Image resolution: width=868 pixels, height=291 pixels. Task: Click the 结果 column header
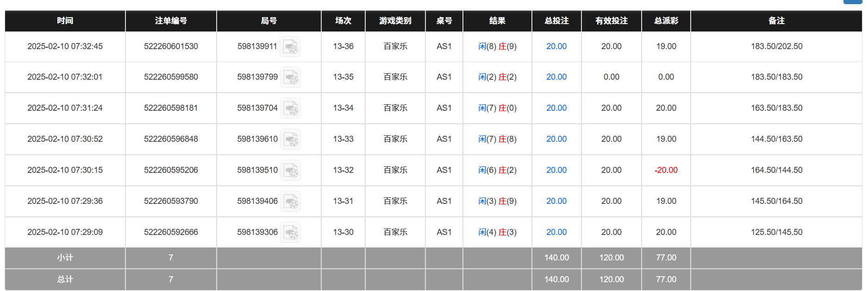497,21
